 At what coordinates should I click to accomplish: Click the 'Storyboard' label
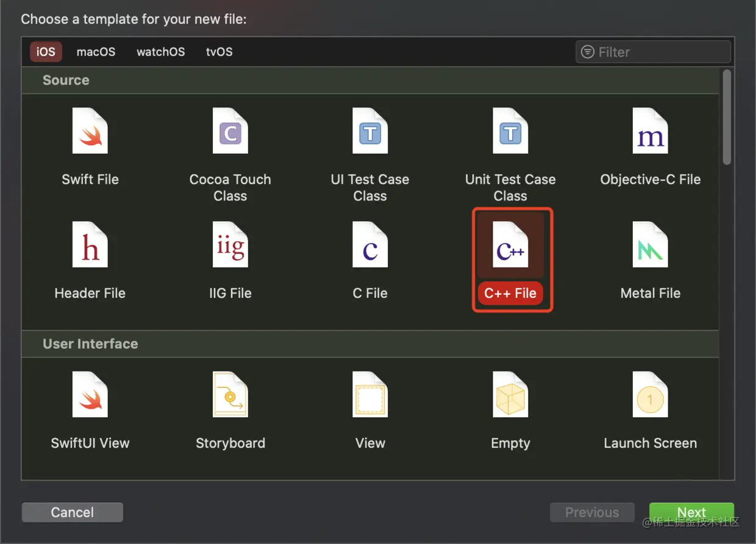pos(230,443)
